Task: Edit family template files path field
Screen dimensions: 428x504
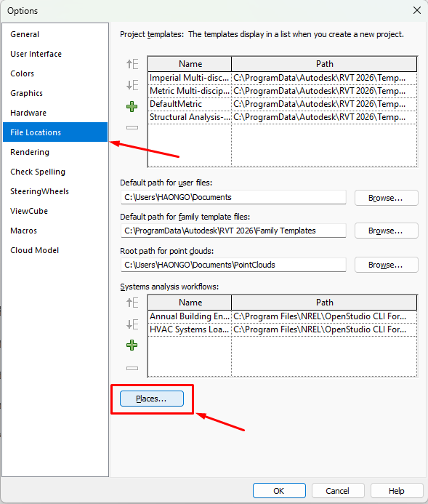Action: coord(233,231)
